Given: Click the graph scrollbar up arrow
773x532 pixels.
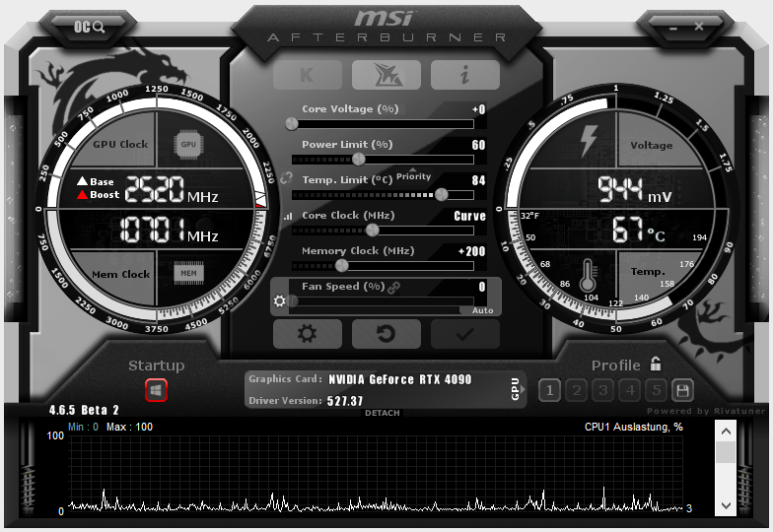Looking at the screenshot, I should point(726,432).
